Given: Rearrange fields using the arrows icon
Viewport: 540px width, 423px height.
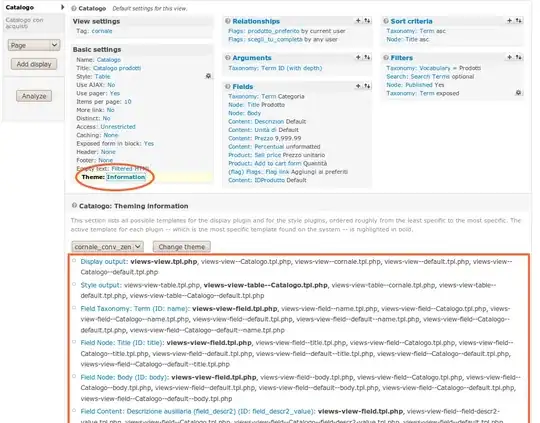Looking at the screenshot, I should 367,86.
